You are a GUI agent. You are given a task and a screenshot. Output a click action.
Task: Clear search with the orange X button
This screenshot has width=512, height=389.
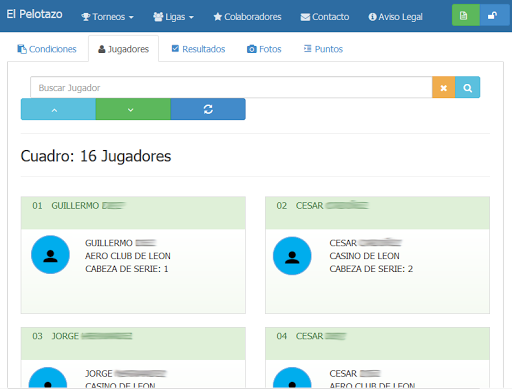tap(444, 88)
